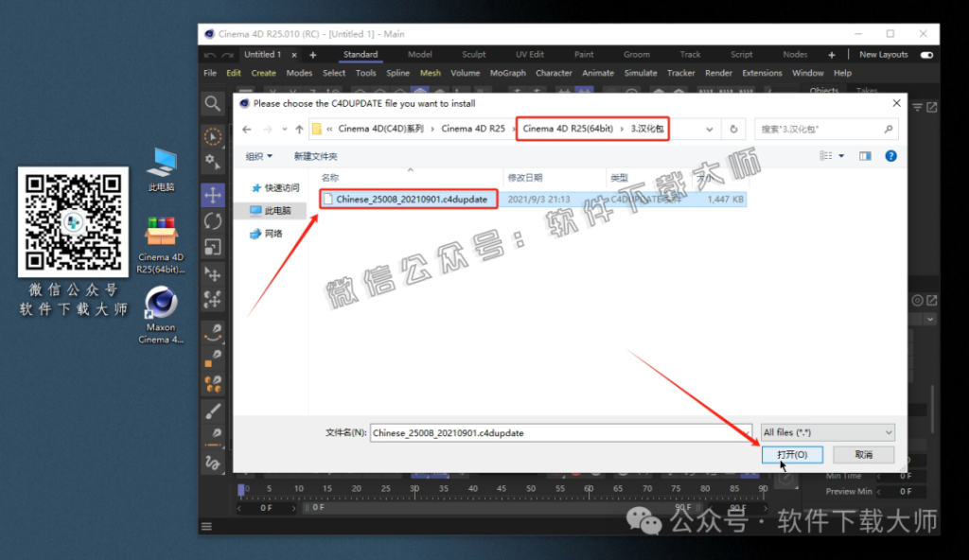Click the search magnifier icon in Cinema 4D
Viewport: 969px width, 560px height.
213,103
